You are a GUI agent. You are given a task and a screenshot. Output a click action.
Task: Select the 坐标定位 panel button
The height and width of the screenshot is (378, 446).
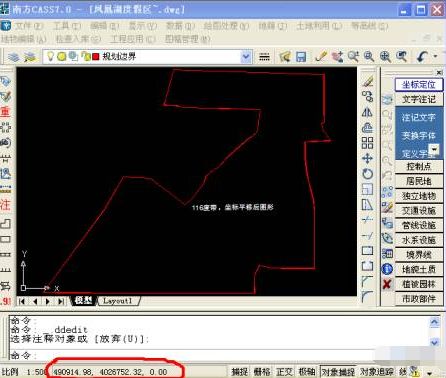tap(419, 85)
